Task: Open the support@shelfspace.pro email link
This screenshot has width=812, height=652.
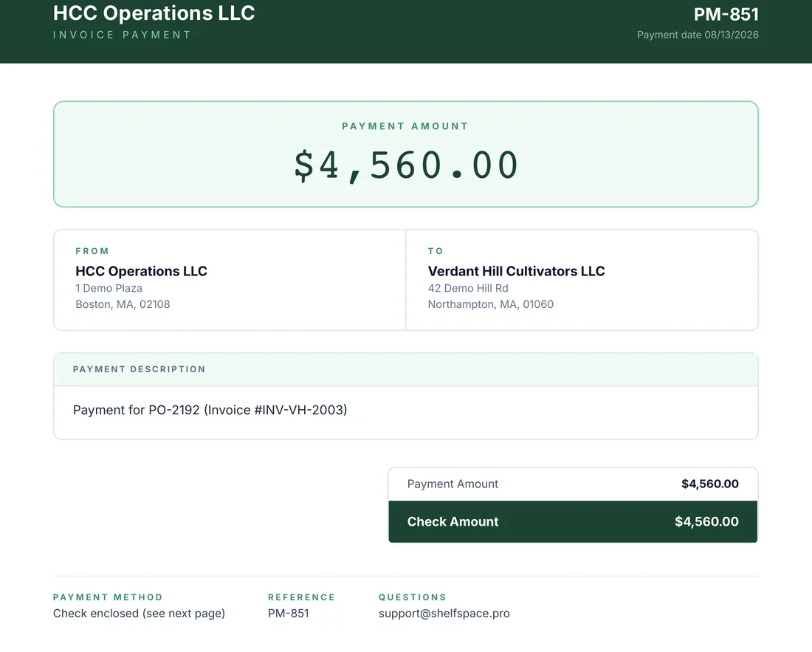Action: tap(444, 613)
